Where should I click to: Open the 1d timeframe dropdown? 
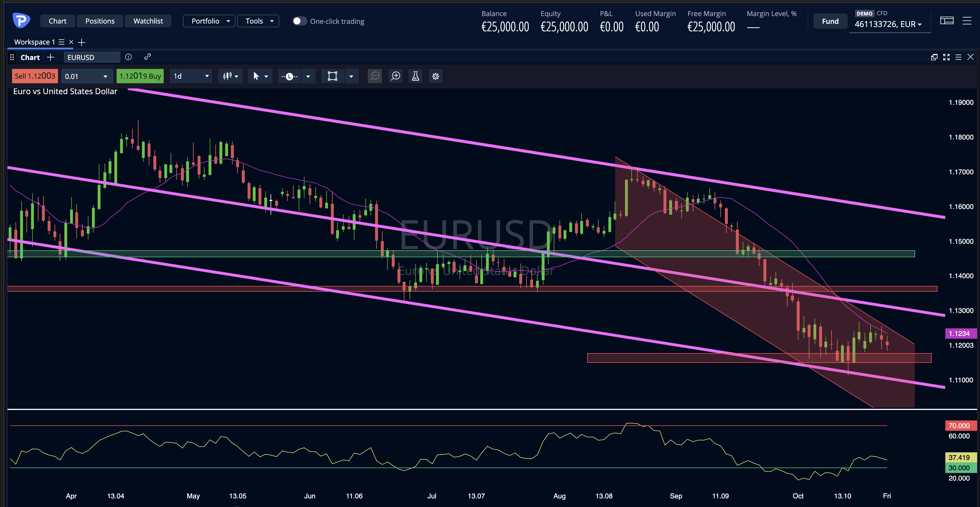click(191, 76)
